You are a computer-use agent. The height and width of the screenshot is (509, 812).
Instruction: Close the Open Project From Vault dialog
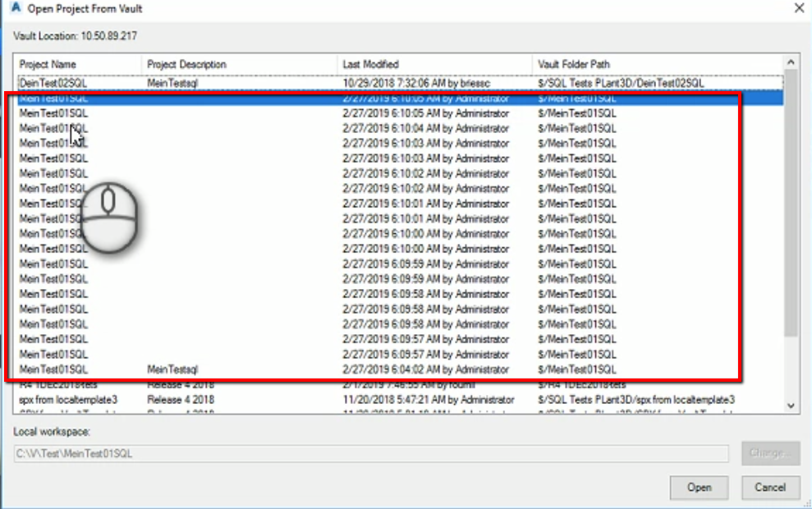click(801, 8)
